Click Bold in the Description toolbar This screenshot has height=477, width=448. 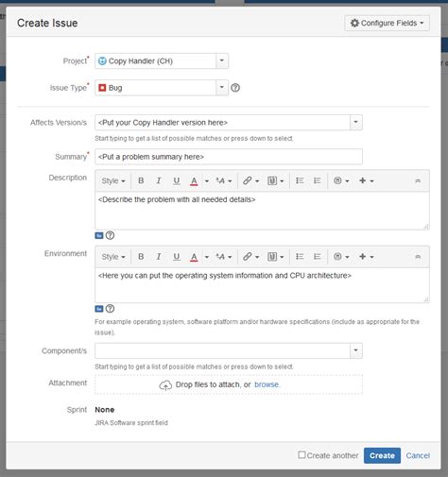(141, 180)
